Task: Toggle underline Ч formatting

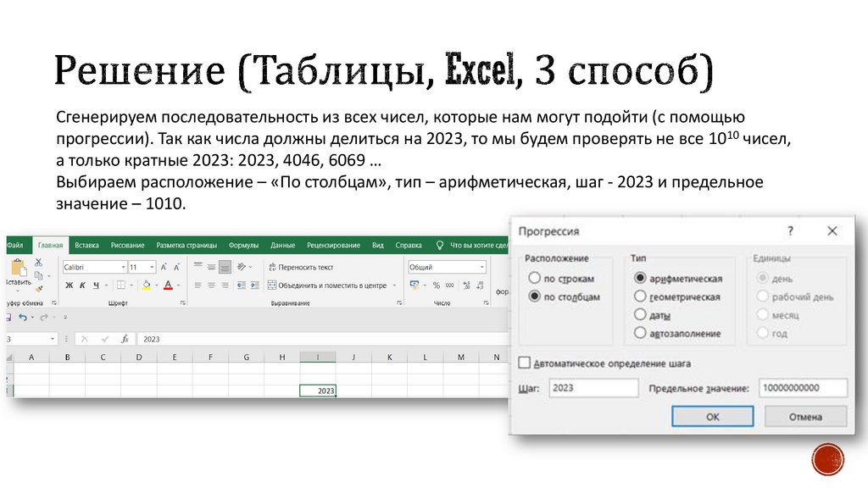Action: coord(96,286)
